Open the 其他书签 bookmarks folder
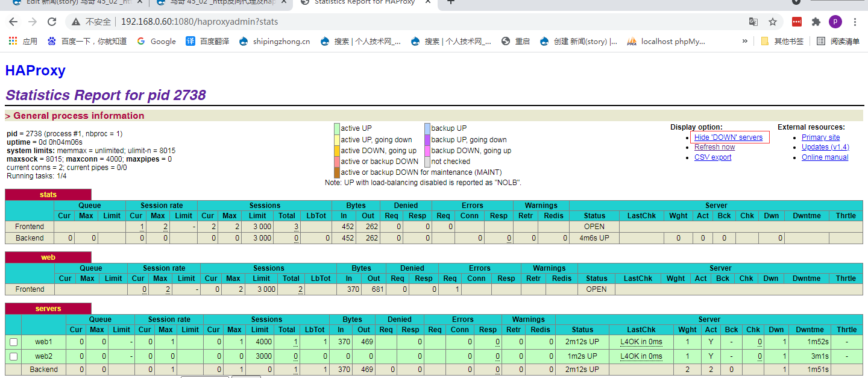This screenshot has width=868, height=378. coord(782,42)
